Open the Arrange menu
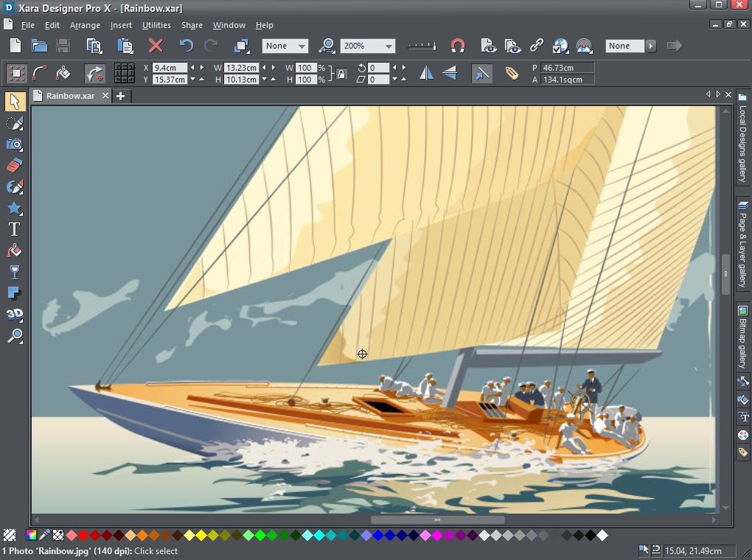Image resolution: width=752 pixels, height=560 pixels. (85, 25)
